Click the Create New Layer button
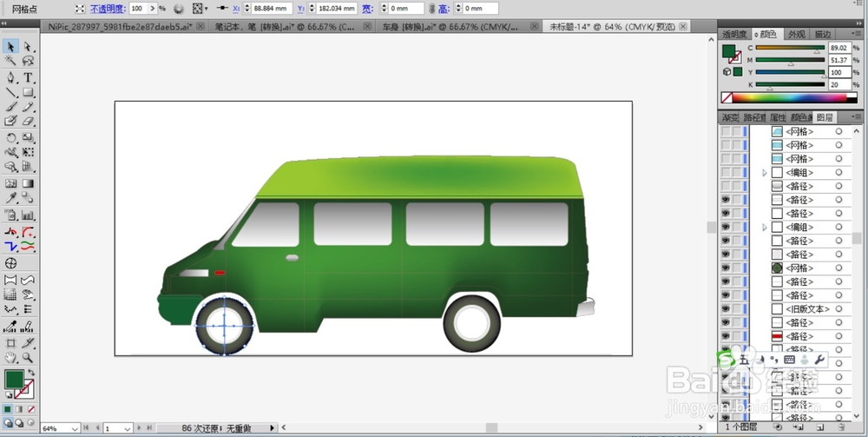 pyautogui.click(x=820, y=427)
